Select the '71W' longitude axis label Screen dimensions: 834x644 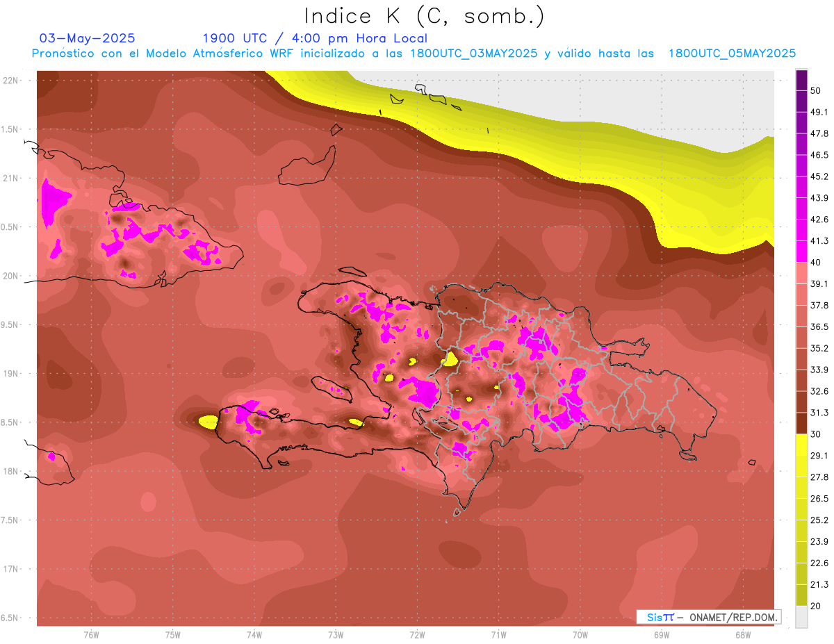click(498, 635)
